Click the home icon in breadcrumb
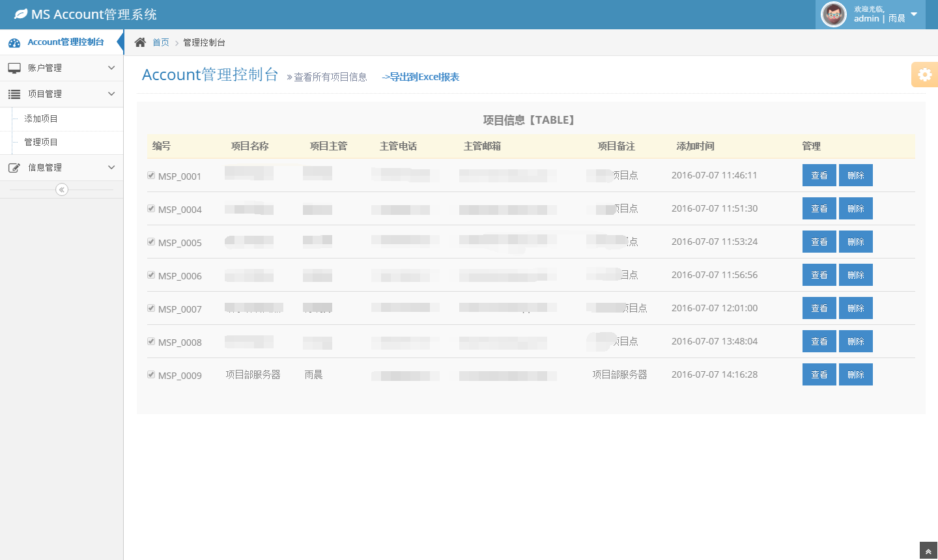The width and height of the screenshot is (938, 560). click(x=140, y=42)
